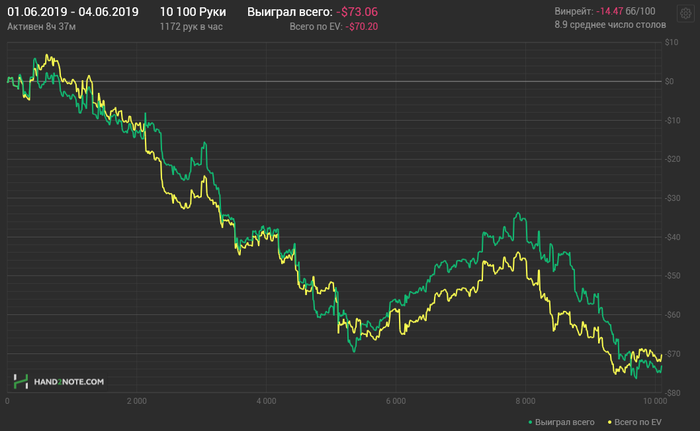Click the yellow legend dot for Всего по EV
This screenshot has width=700, height=431.
[610, 422]
